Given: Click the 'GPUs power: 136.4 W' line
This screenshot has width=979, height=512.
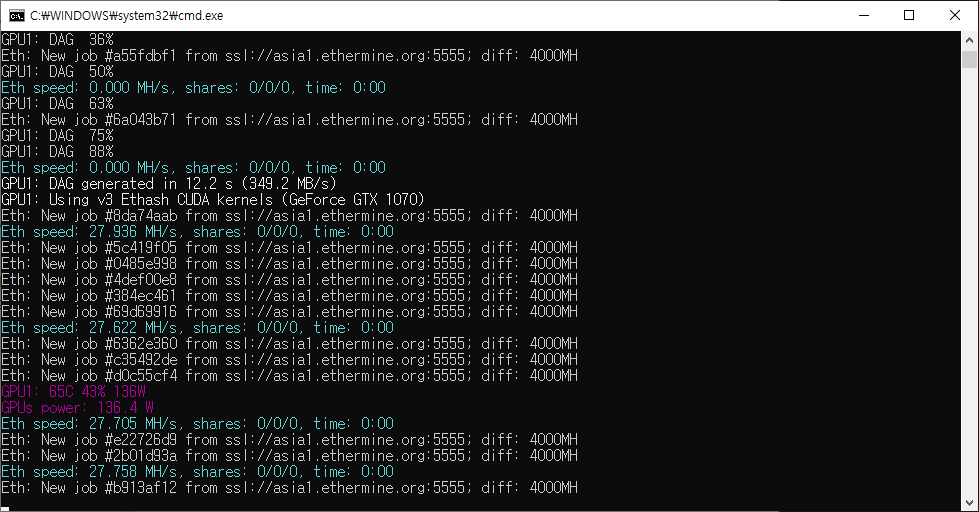Looking at the screenshot, I should 77,408.
